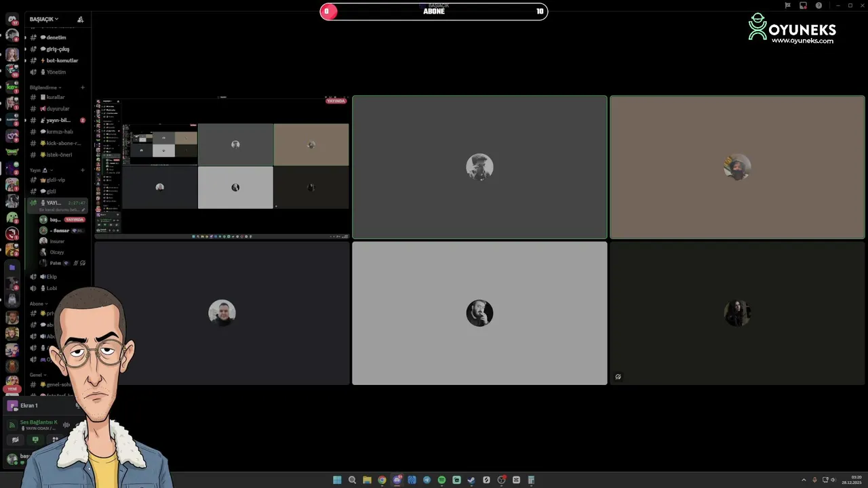868x488 pixels.
Task: Open Telegram from taskbar
Action: pyautogui.click(x=427, y=480)
